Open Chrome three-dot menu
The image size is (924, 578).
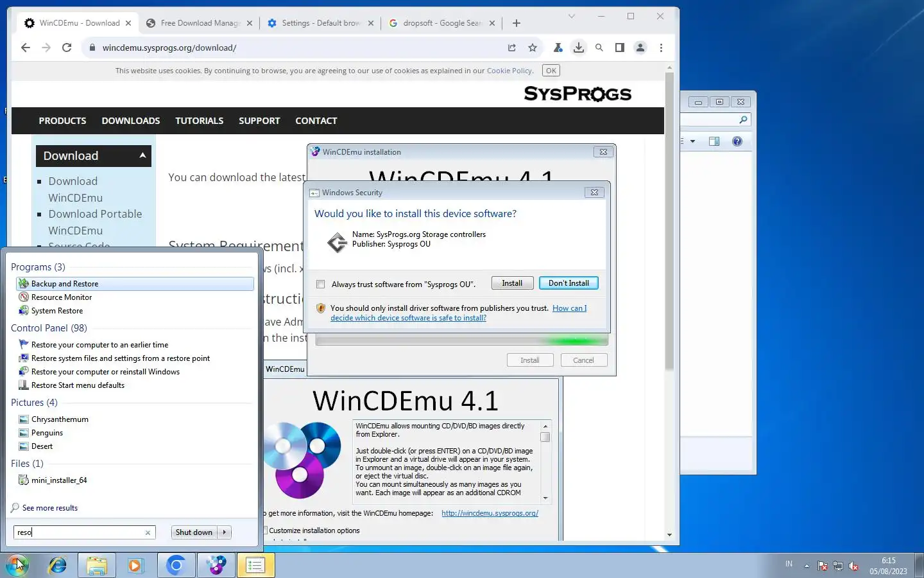coord(661,48)
